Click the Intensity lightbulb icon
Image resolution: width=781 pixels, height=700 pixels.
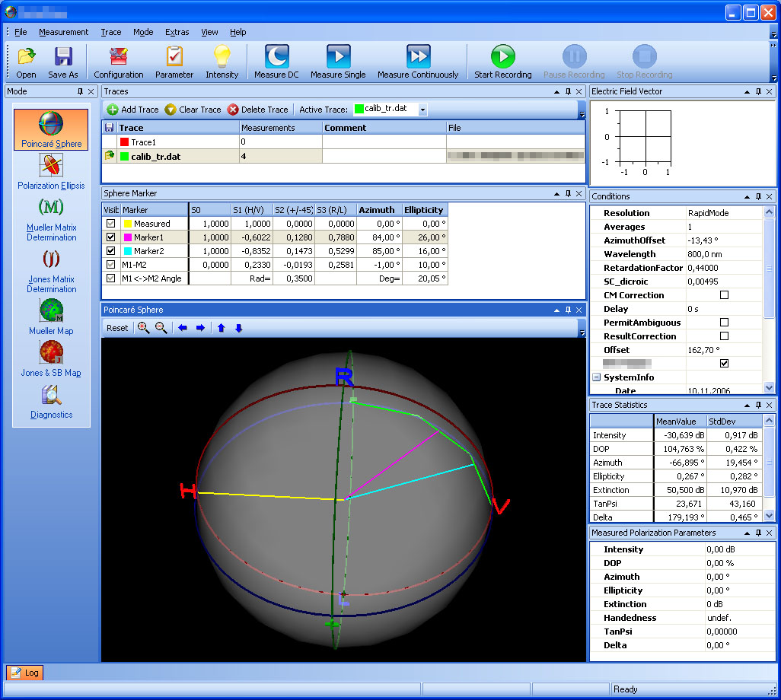click(222, 56)
